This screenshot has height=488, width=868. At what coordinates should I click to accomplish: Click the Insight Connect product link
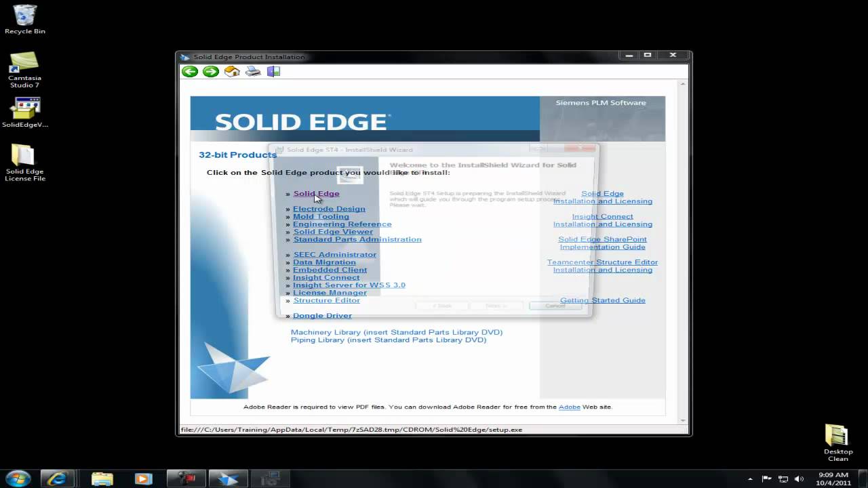click(326, 278)
